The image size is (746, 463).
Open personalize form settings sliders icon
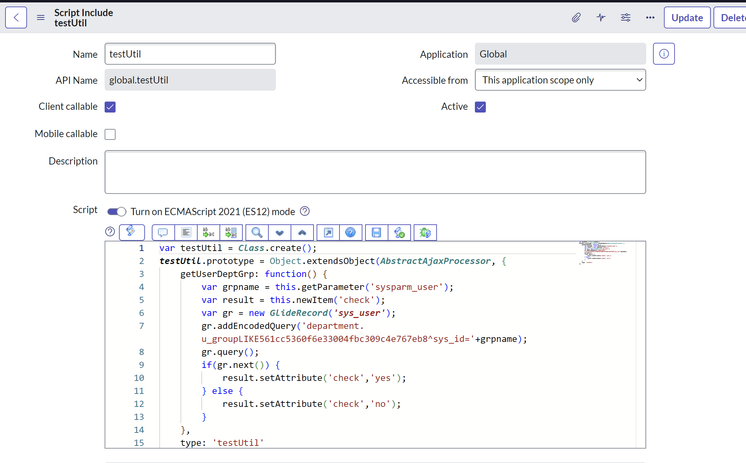tap(626, 18)
